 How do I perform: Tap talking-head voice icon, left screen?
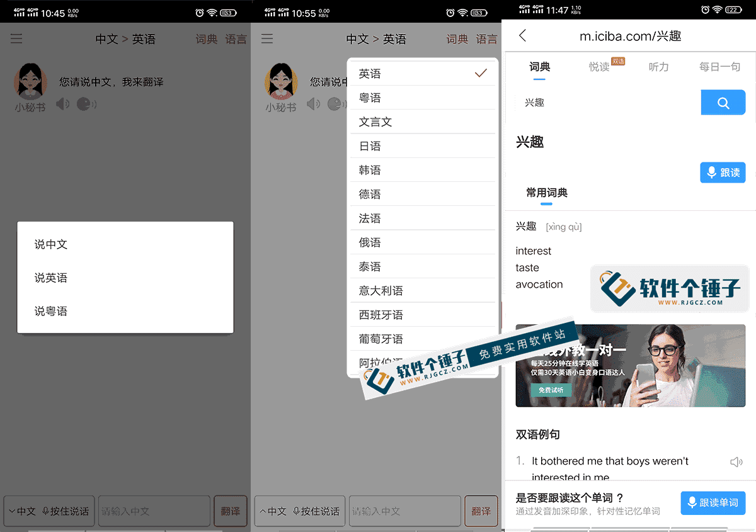pos(86,104)
